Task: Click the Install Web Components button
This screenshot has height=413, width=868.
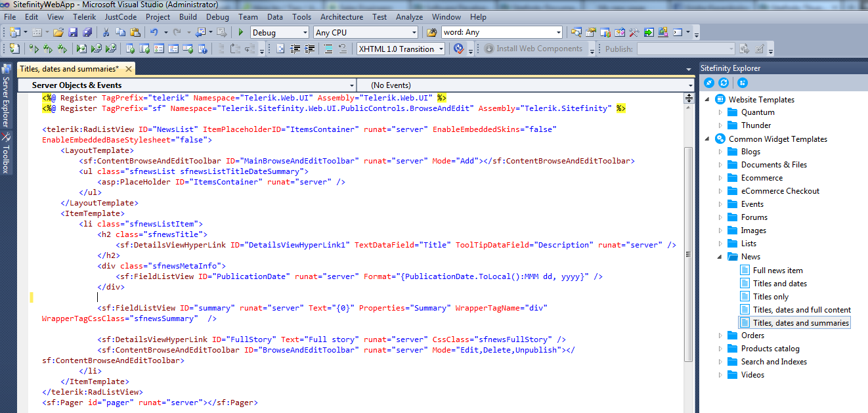Action: [533, 49]
